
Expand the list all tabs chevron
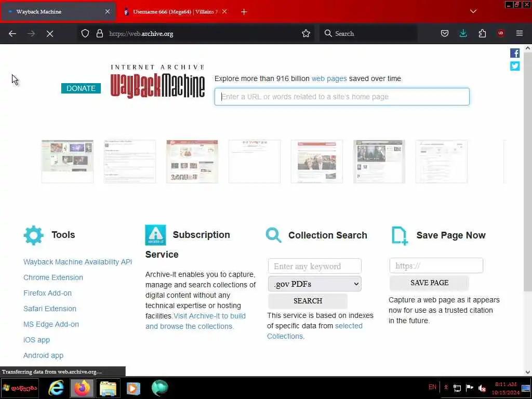point(473,11)
